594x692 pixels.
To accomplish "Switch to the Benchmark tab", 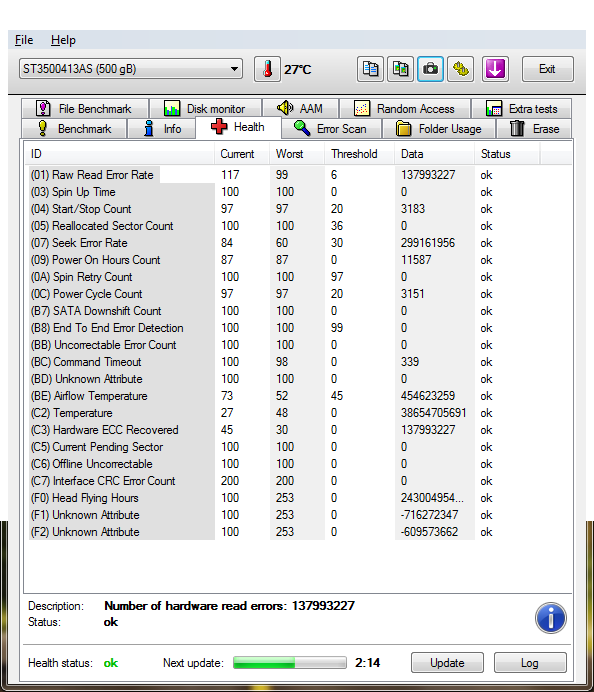I will (x=74, y=129).
